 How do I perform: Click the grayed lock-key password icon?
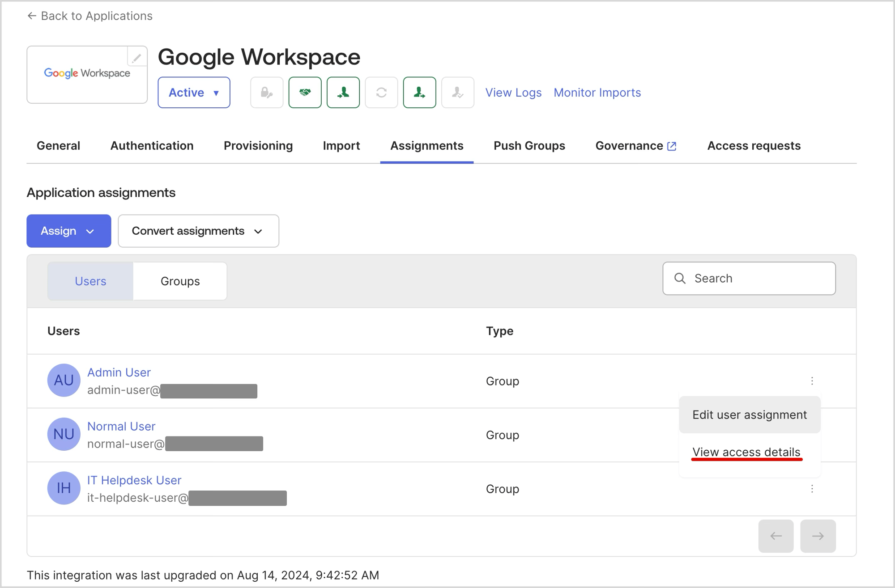click(267, 93)
